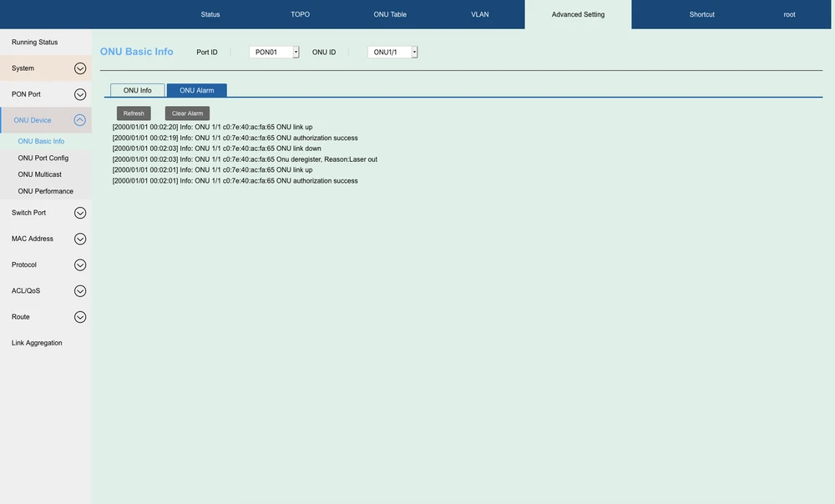Expand the PON Port chevron icon
Screen dimensions: 835x504
[80, 94]
